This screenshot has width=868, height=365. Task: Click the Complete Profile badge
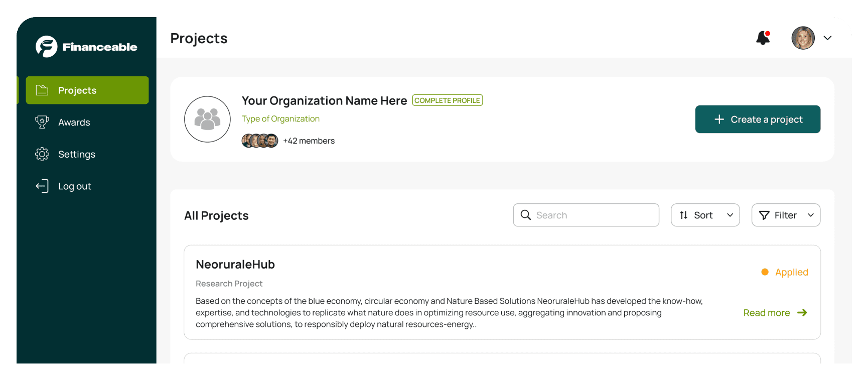click(447, 100)
